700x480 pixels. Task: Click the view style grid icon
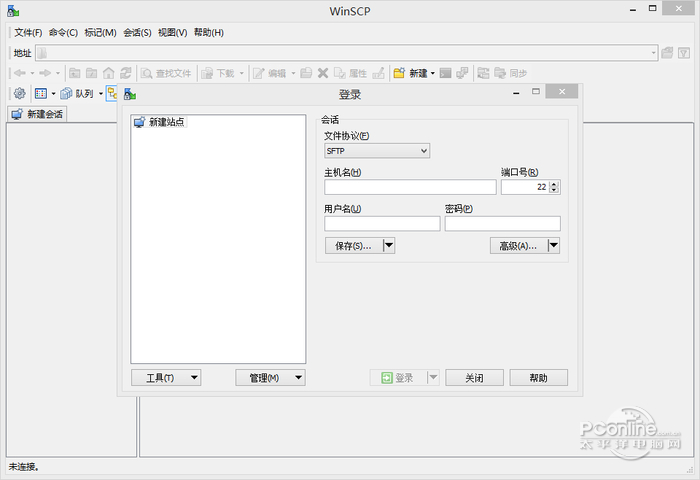(41, 93)
